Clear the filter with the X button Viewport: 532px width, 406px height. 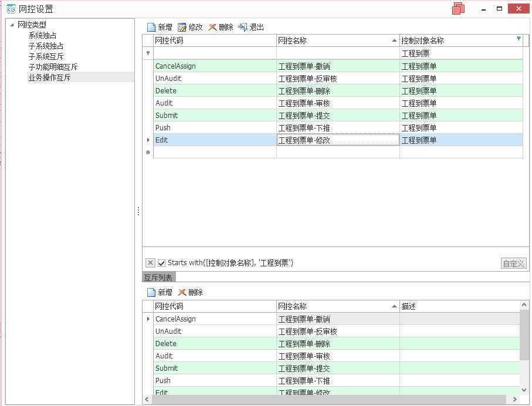click(150, 263)
